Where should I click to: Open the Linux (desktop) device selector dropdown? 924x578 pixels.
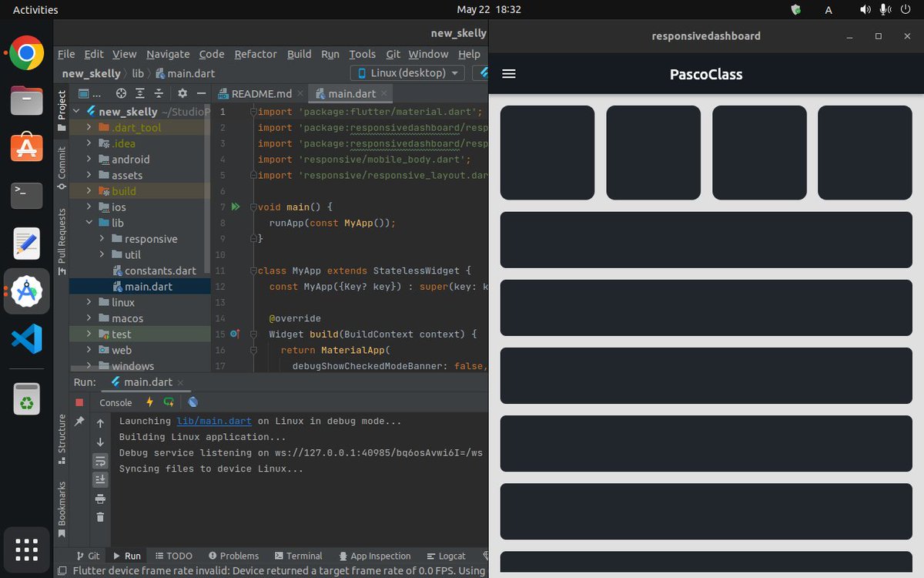tap(407, 73)
